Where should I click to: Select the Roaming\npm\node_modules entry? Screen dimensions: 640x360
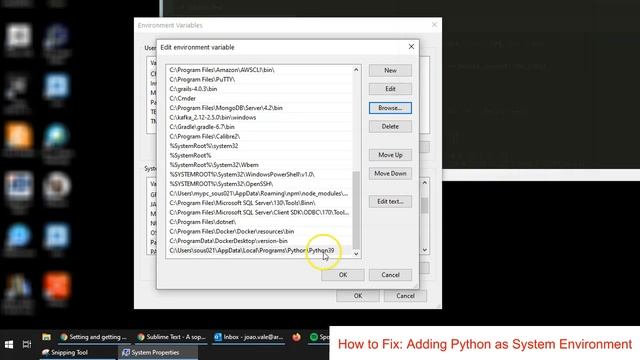(260, 193)
